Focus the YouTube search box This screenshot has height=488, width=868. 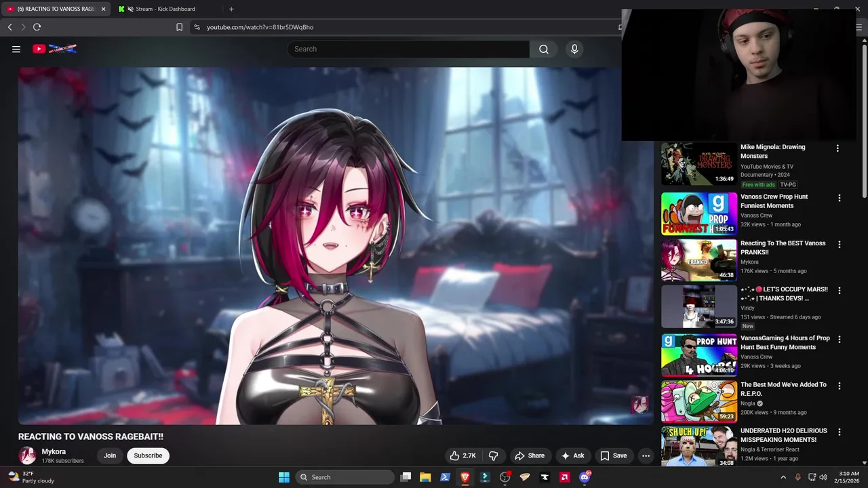click(409, 49)
